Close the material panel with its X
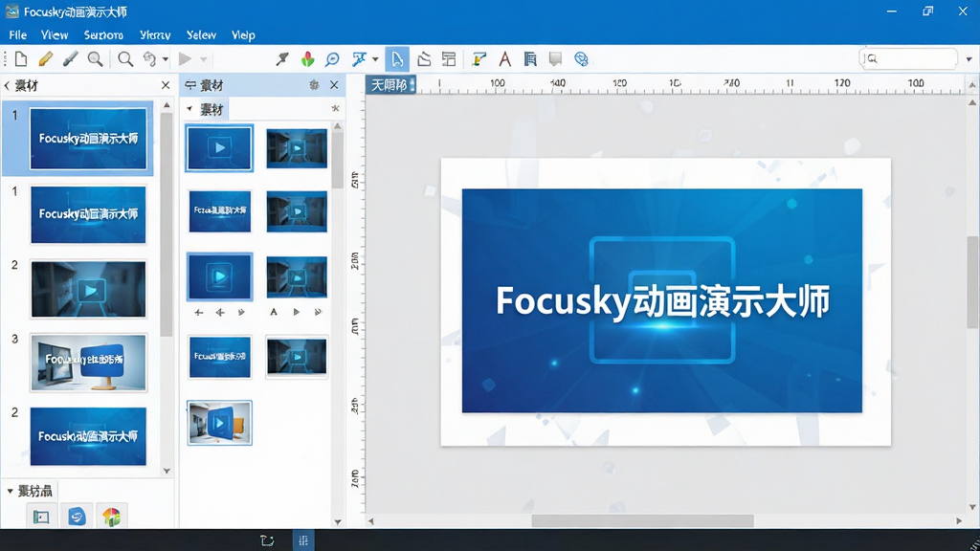The image size is (980, 551). pos(334,85)
